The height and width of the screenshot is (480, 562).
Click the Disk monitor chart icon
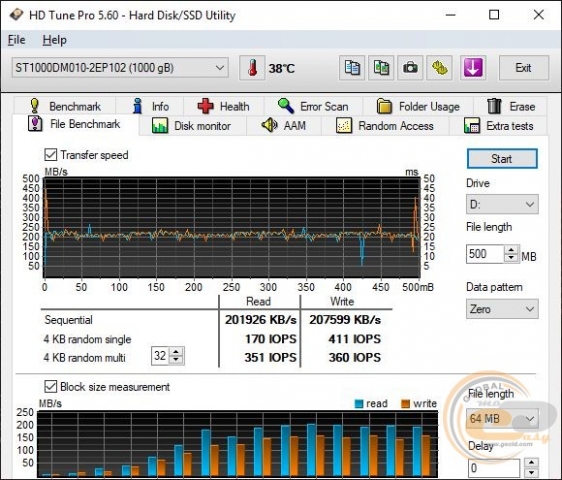160,126
